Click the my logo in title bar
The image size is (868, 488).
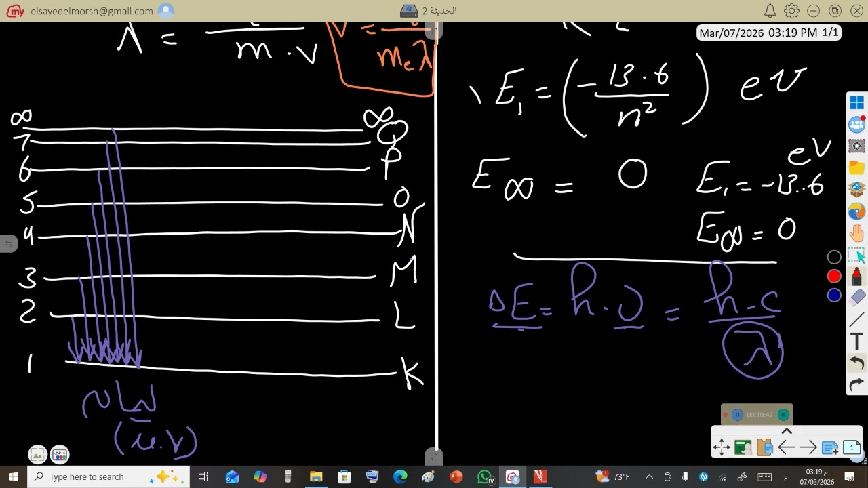click(x=16, y=11)
